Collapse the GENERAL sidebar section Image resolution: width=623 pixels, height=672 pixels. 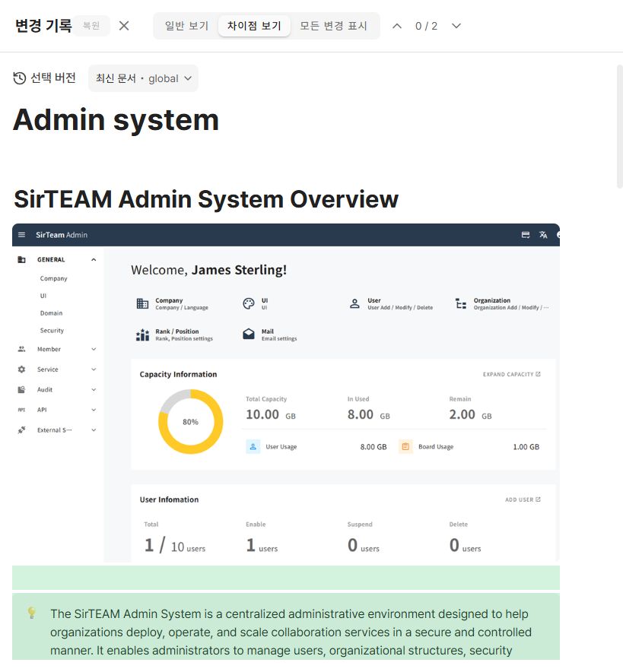94,260
